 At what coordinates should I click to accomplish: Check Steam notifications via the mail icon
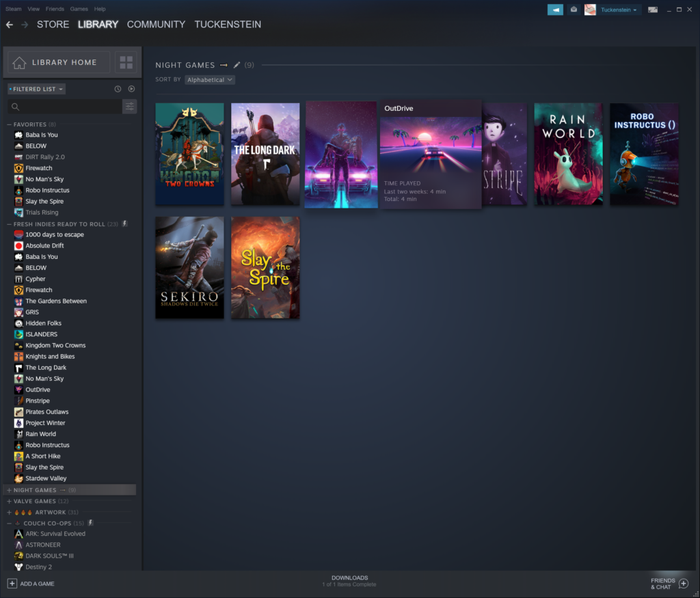572,10
